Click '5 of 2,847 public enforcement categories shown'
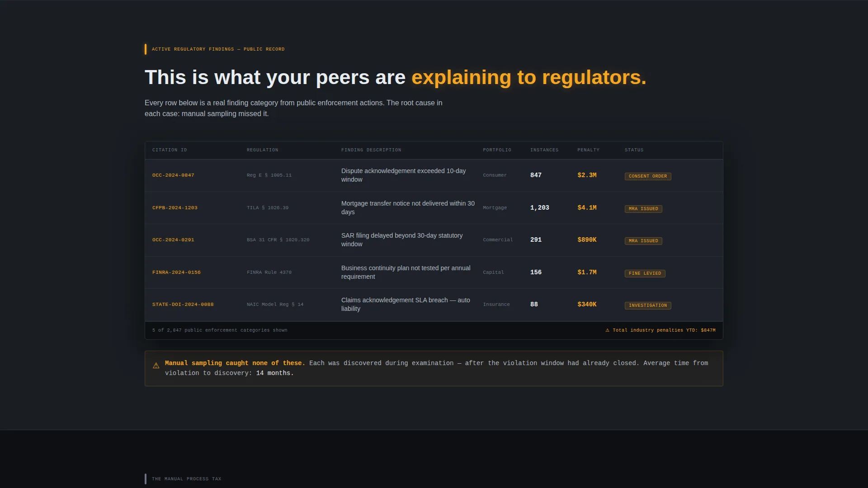The image size is (868, 488). [x=220, y=330]
